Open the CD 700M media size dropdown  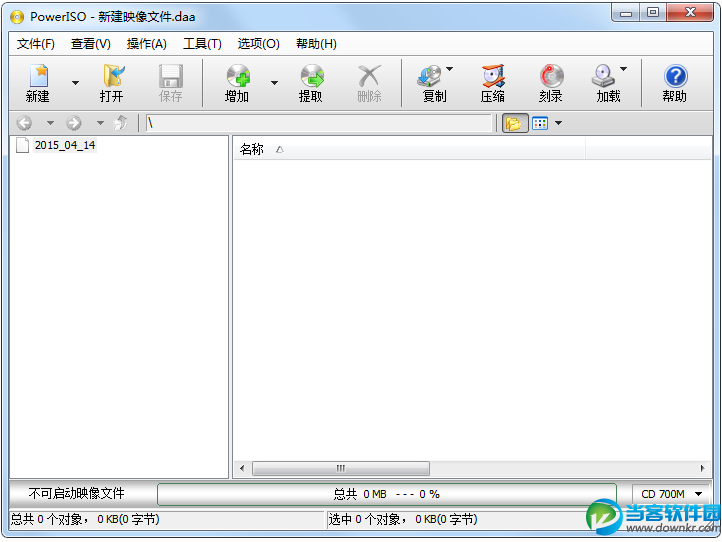[x=672, y=494]
